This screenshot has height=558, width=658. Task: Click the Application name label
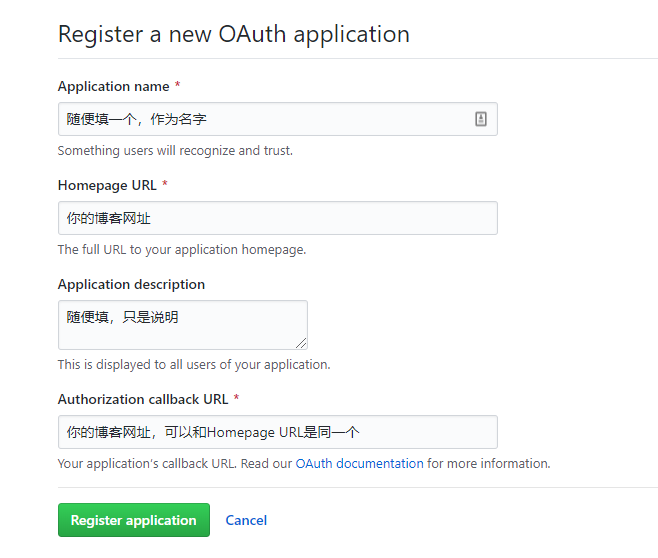click(x=114, y=86)
